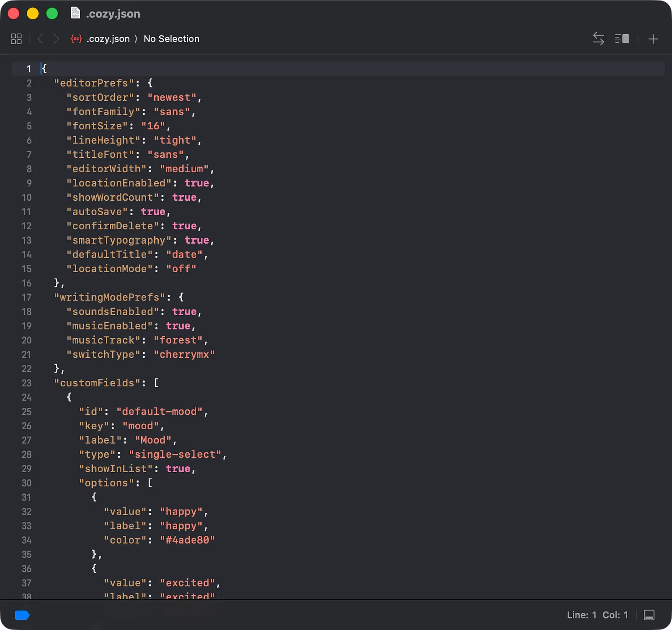Image resolution: width=672 pixels, height=630 pixels.
Task: Click the "newest" value
Action: coord(172,97)
